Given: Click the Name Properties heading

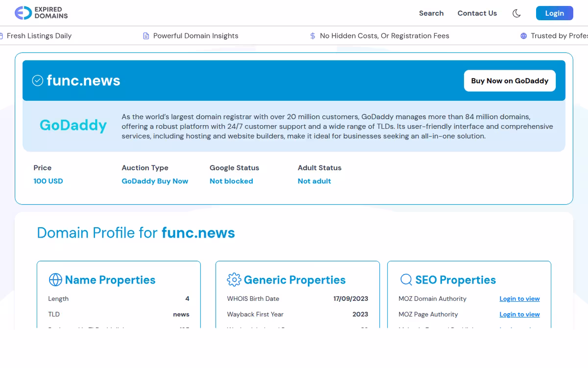Looking at the screenshot, I should point(110,280).
